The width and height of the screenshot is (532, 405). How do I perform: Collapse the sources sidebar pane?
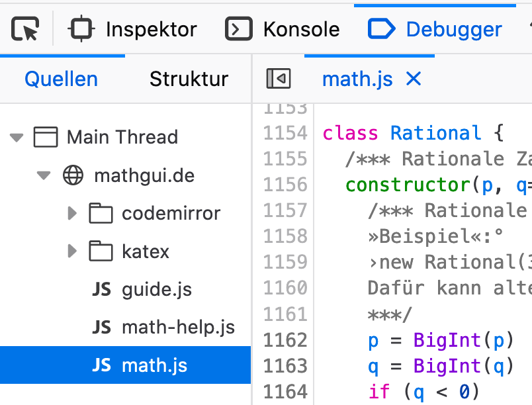tap(279, 79)
